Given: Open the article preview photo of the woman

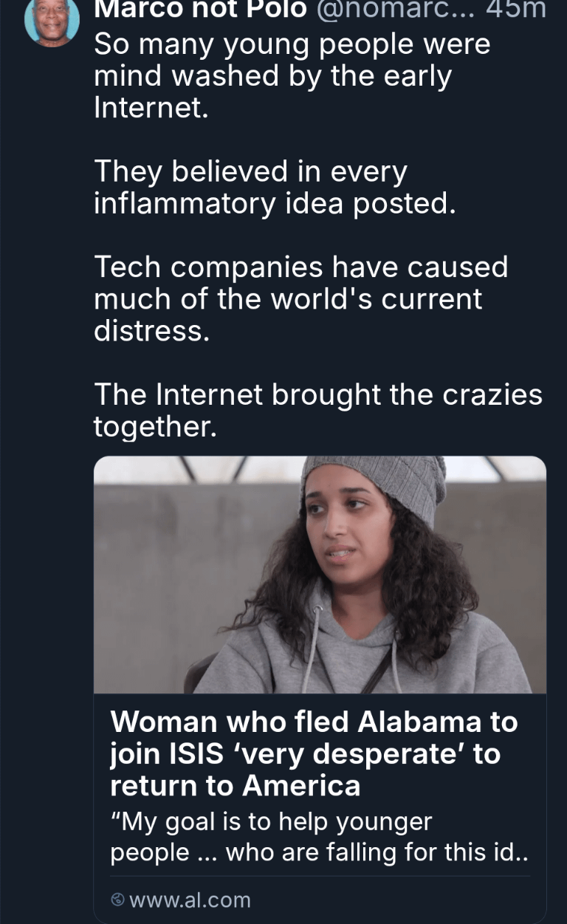Looking at the screenshot, I should pos(320,575).
